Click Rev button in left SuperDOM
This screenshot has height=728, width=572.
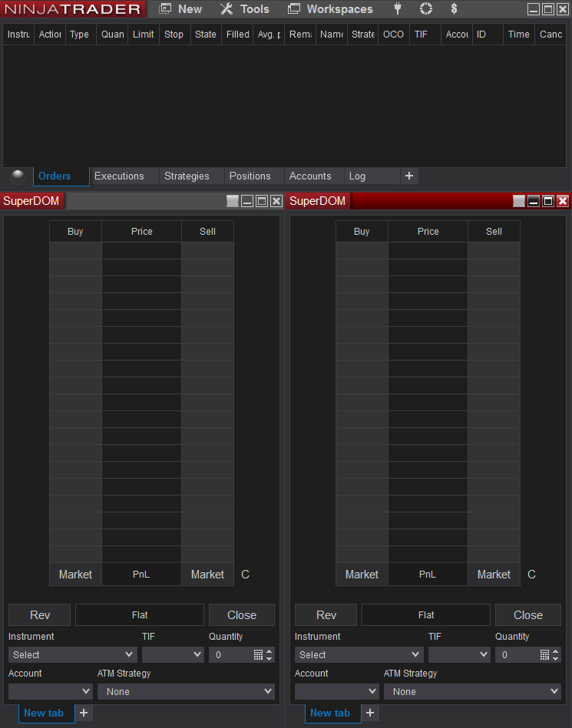tap(39, 614)
